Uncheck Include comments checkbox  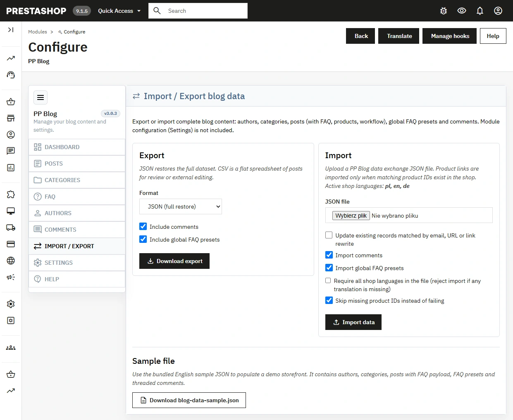(x=143, y=226)
